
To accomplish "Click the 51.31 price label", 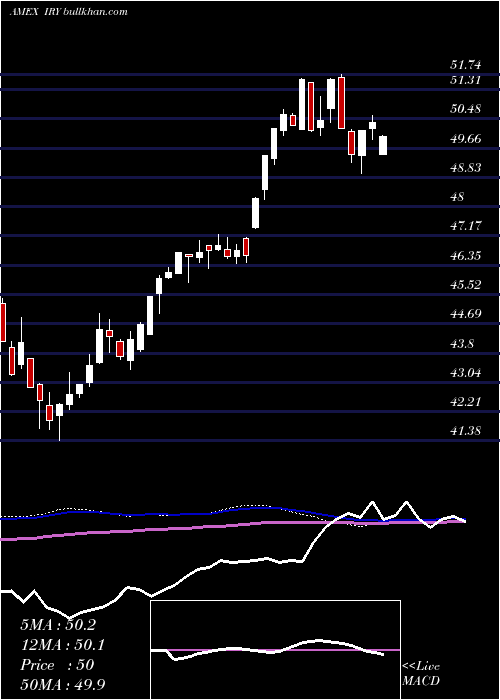I will (465, 80).
